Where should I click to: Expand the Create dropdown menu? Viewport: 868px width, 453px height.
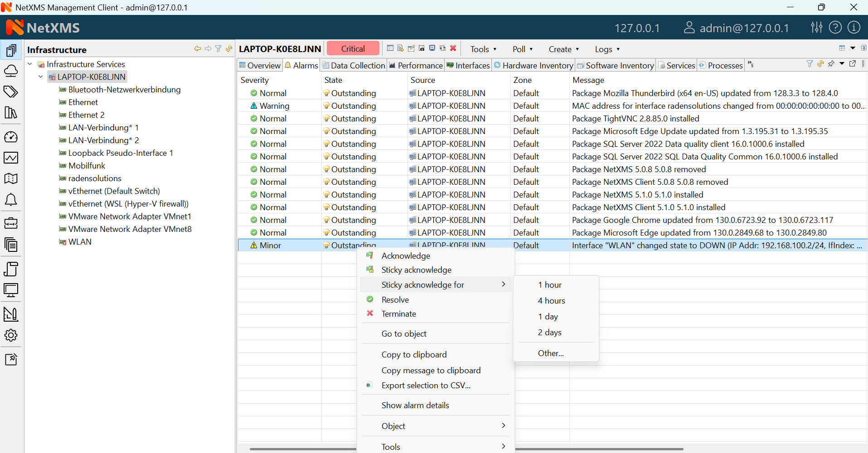pyautogui.click(x=563, y=49)
